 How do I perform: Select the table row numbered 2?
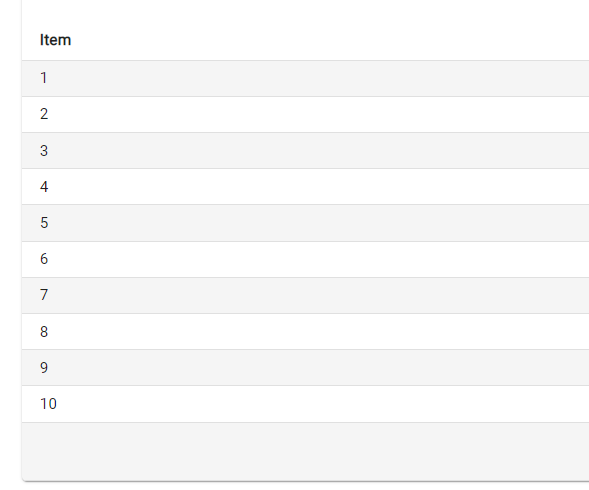(x=305, y=114)
